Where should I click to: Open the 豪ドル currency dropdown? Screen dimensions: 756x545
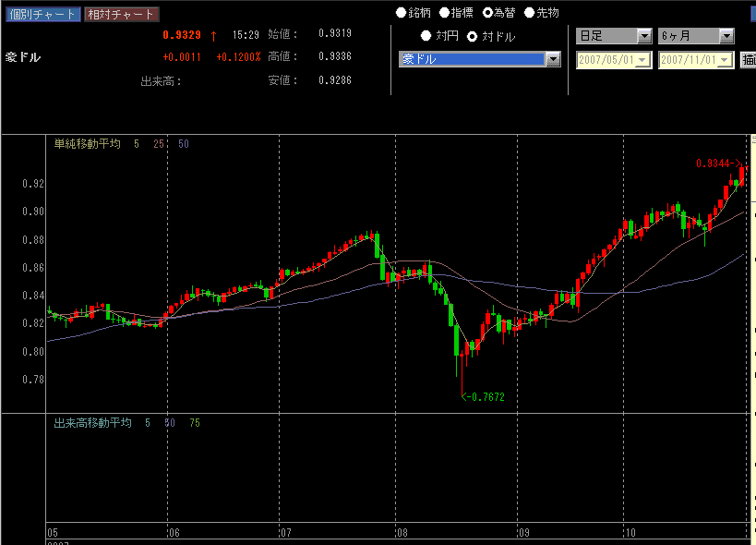pyautogui.click(x=553, y=59)
